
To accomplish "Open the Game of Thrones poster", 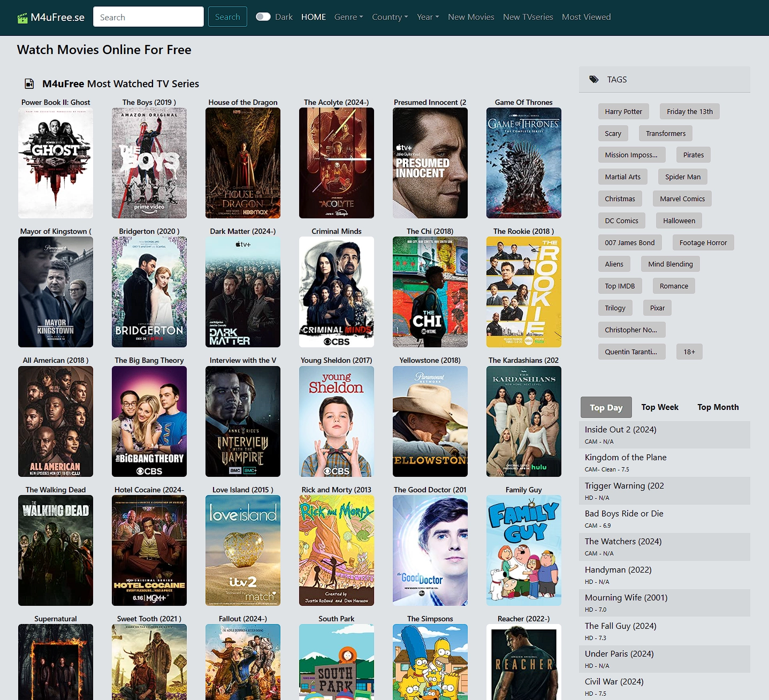I will pos(523,163).
